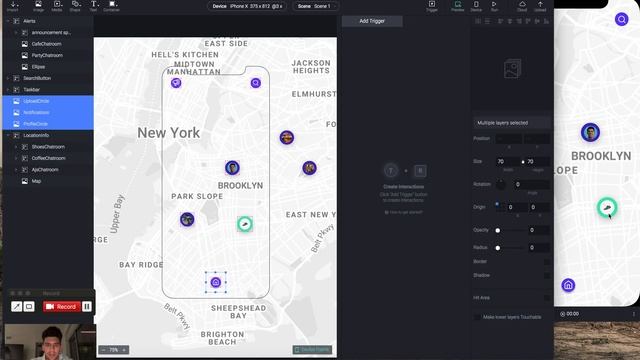Click the Upload toolbar icon
Screen dimensions: 640x360
(540, 6)
